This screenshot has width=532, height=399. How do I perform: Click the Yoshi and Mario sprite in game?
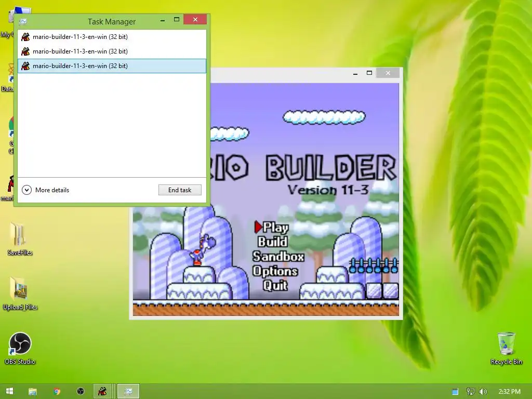(203, 249)
